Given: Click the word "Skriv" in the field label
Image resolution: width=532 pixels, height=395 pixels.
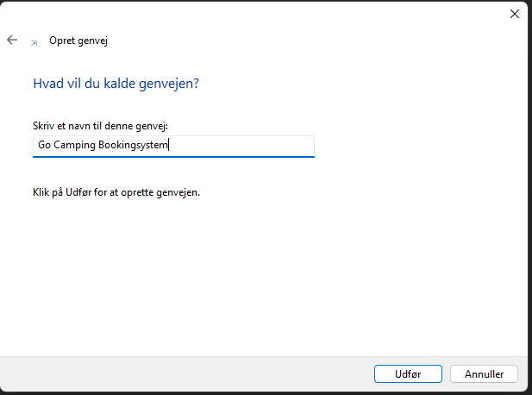Looking at the screenshot, I should [x=44, y=126].
